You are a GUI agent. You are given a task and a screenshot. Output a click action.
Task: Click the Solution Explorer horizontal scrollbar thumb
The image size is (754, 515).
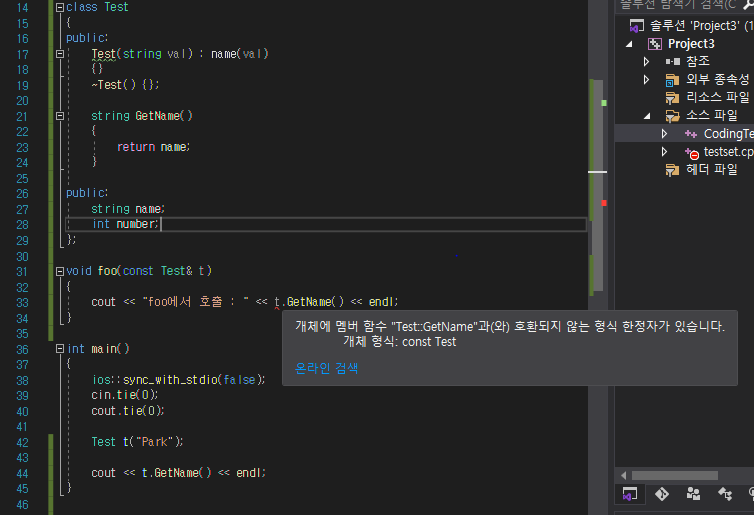pos(674,476)
